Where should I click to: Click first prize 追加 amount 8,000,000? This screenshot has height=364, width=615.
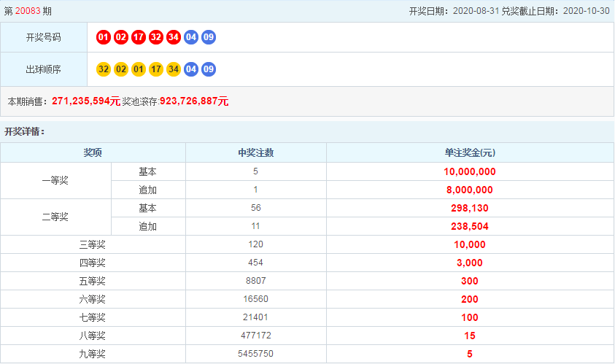pos(470,190)
